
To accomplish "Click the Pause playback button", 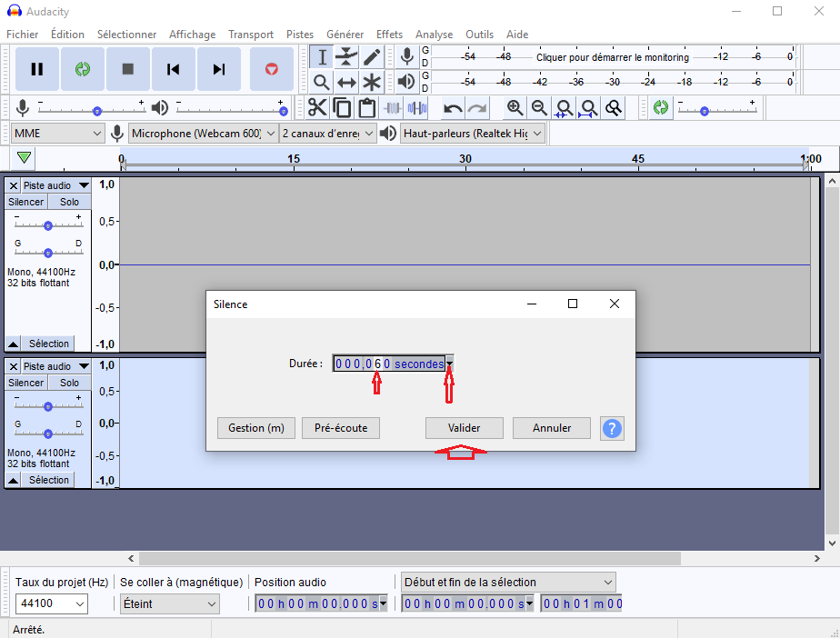I will [37, 69].
